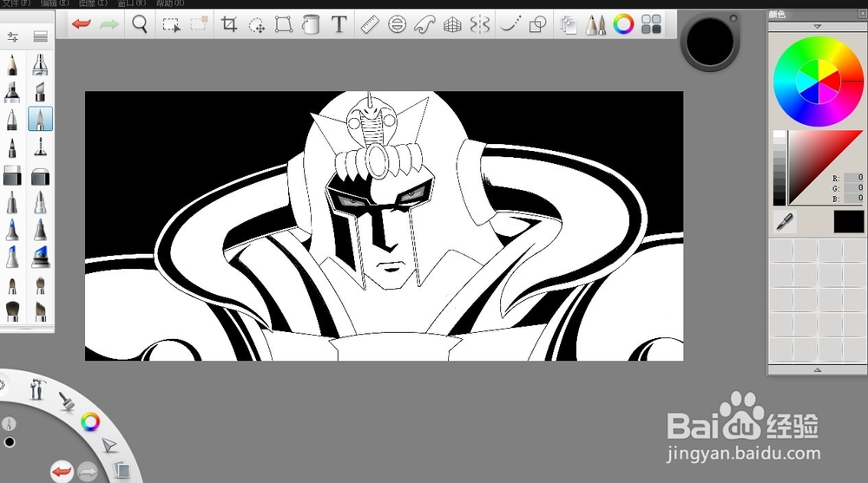Select the angled bristle brush
The image size is (868, 483).
pyautogui.click(x=41, y=311)
